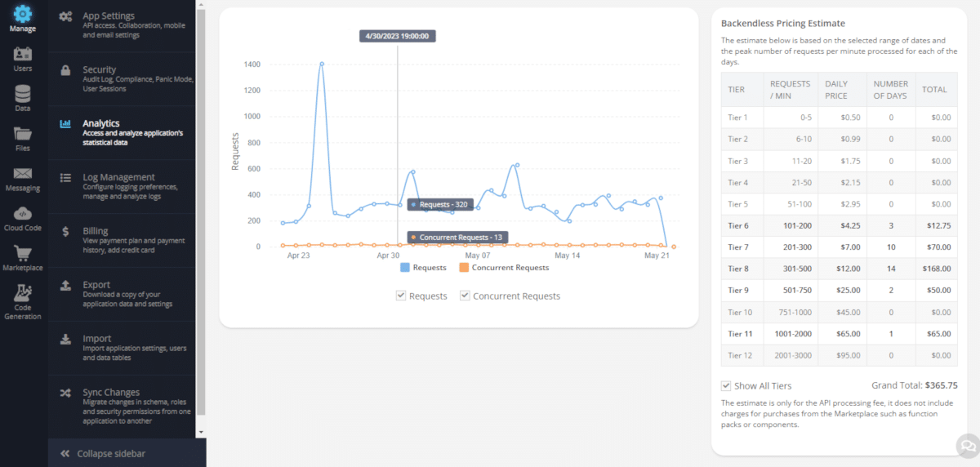Open the Data database icon
Image resolution: width=980 pixels, height=467 pixels.
[x=23, y=94]
